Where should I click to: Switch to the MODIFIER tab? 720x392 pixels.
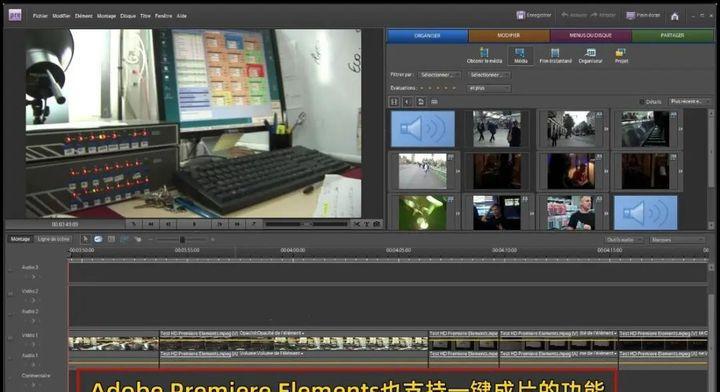pos(509,35)
